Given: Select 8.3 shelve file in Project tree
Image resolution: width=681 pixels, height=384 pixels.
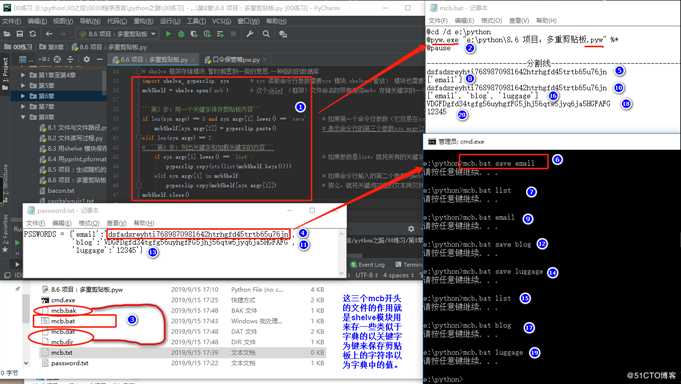Looking at the screenshot, I should [73, 149].
